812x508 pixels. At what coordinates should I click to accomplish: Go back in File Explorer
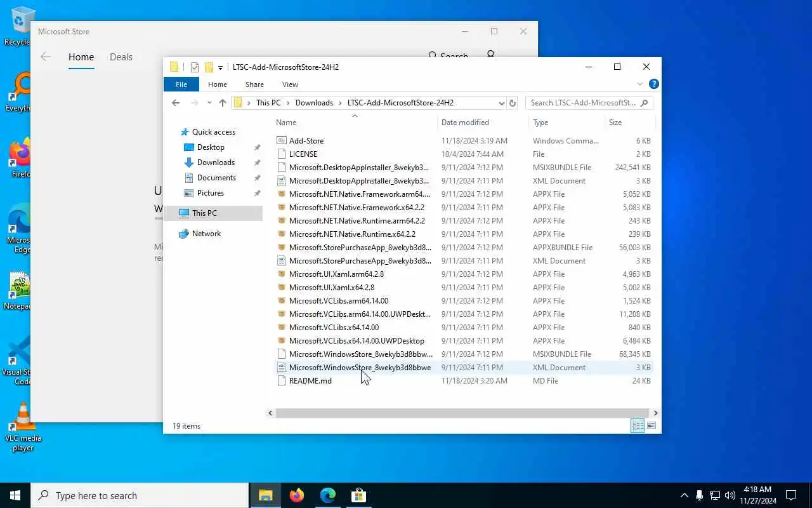coord(176,103)
